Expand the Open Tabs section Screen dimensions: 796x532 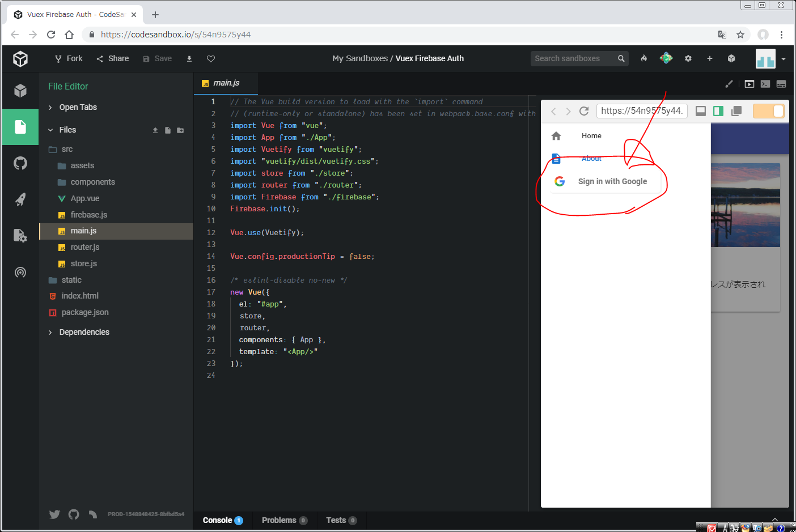(78, 107)
